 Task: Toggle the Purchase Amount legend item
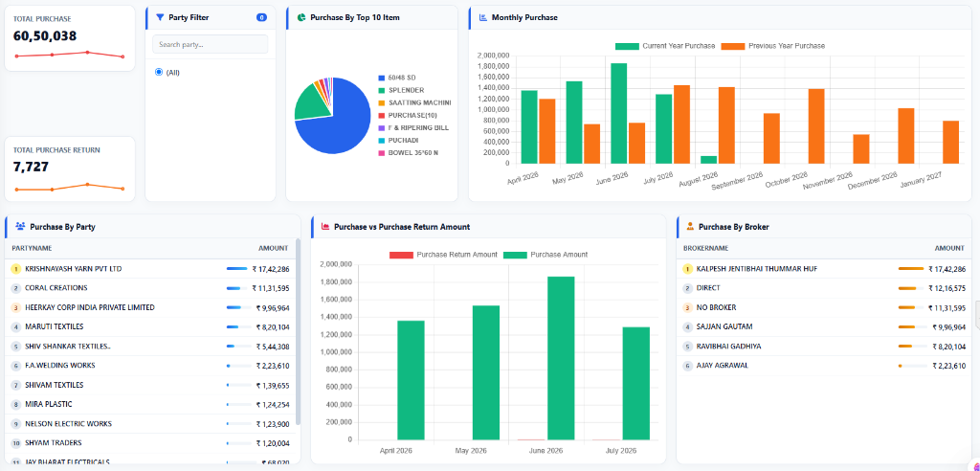545,255
